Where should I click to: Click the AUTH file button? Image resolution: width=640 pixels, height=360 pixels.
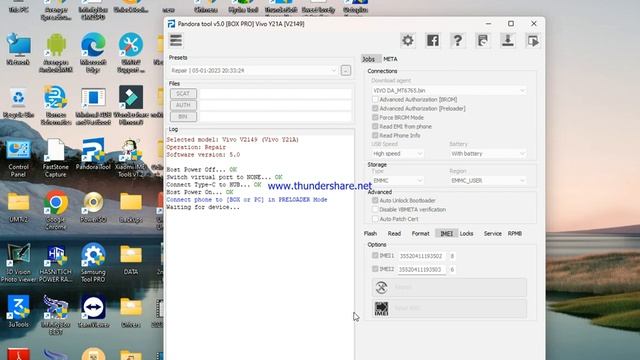pos(183,105)
